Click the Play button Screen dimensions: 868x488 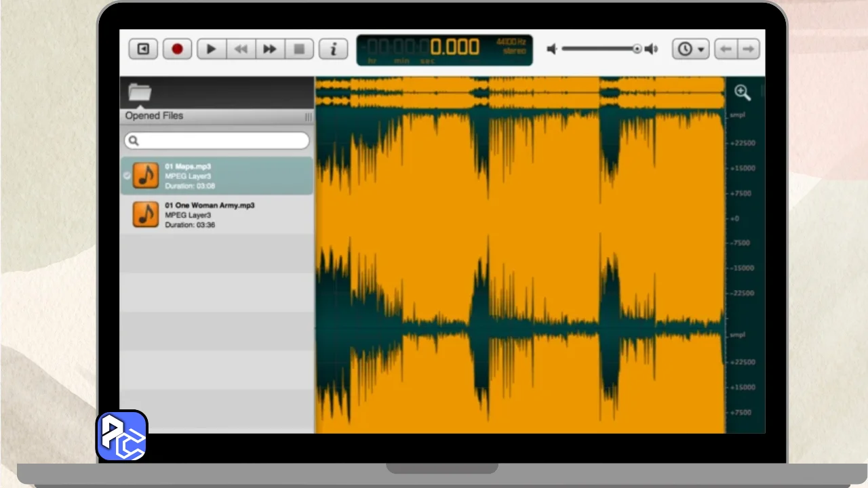(x=211, y=49)
